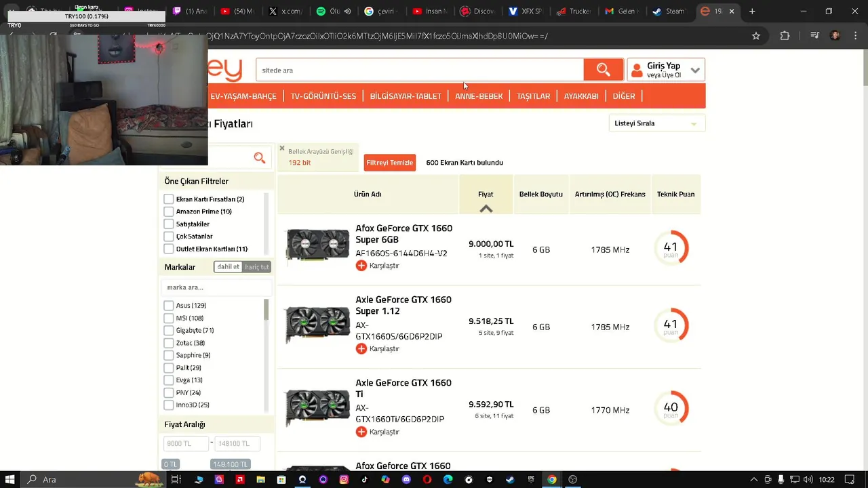868x488 pixels.
Task: Open the Chrome three-dot menu
Action: (x=854, y=36)
